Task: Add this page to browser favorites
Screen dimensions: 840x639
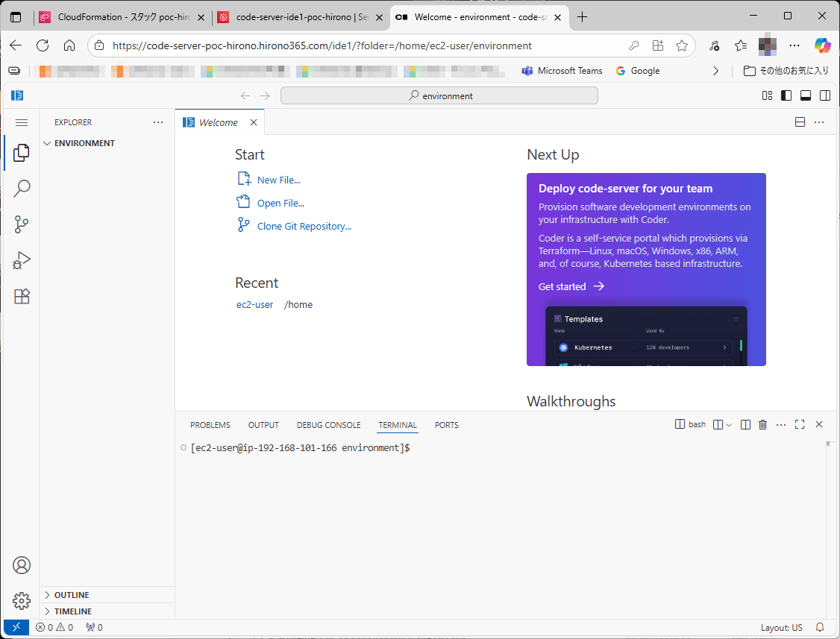Action: click(x=682, y=45)
